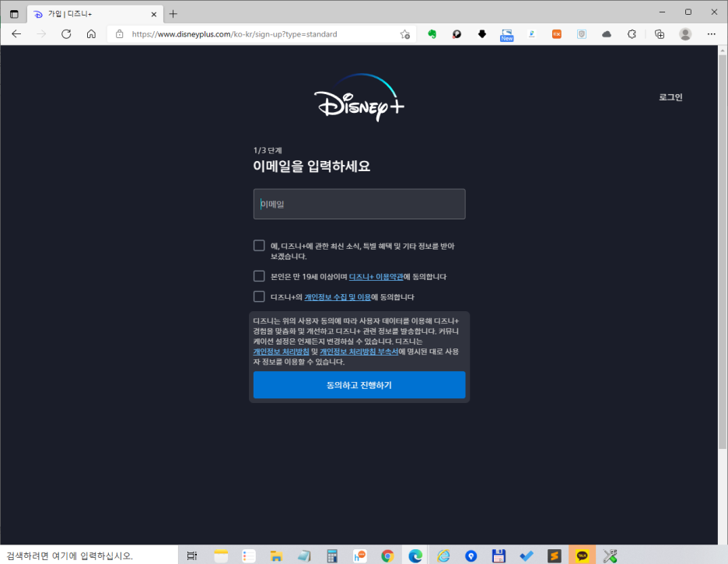
Task: Click the browser forward arrow
Action: [x=41, y=34]
